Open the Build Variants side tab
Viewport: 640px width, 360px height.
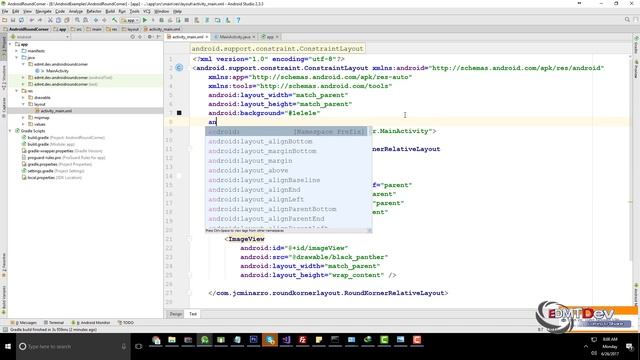click(4, 300)
